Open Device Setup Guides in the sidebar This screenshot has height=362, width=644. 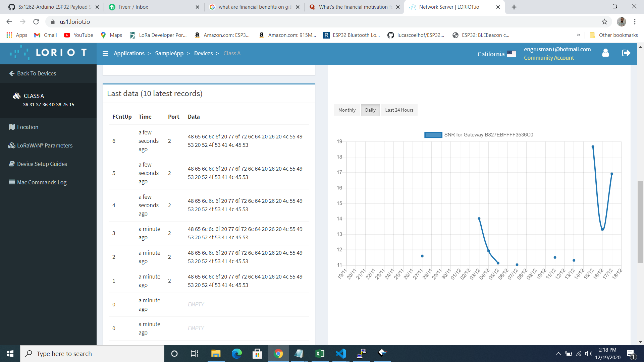click(x=42, y=164)
